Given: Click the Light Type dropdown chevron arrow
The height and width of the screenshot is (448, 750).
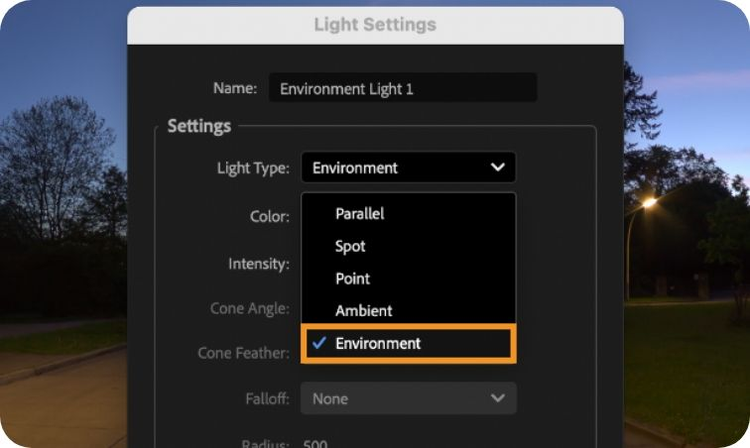Looking at the screenshot, I should click(x=498, y=168).
